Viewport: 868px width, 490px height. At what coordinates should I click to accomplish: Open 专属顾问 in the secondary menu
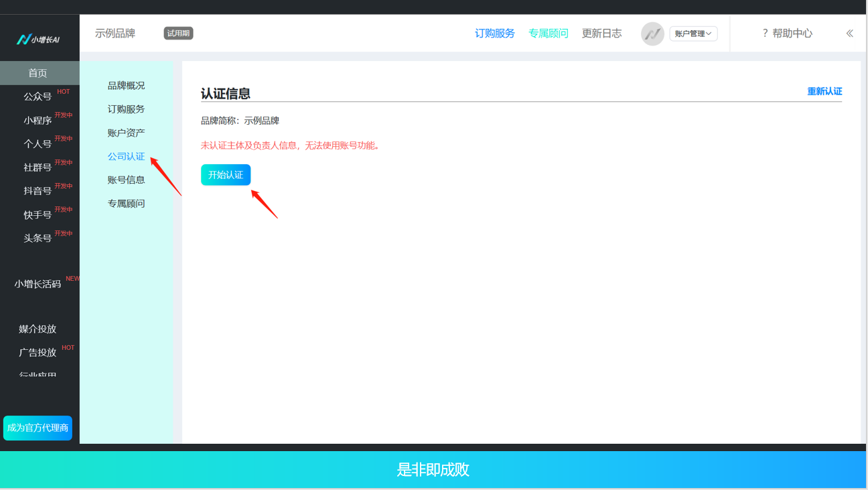pos(126,204)
